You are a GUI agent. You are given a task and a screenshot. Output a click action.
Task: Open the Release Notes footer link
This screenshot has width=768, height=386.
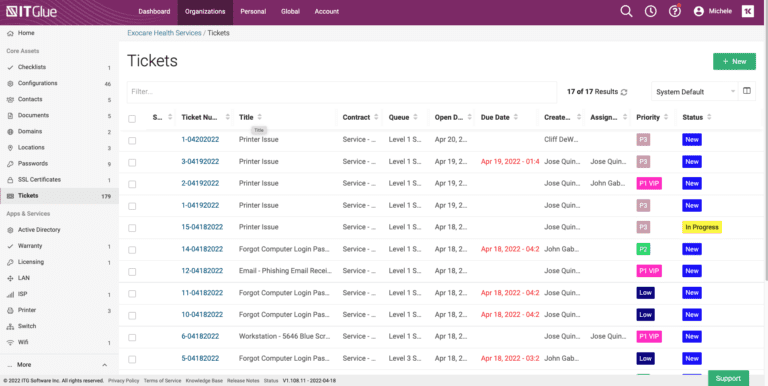pos(243,381)
